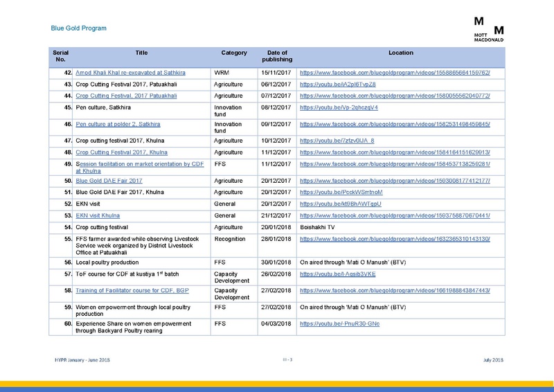Open the Facebook video URL in row 44
The width and height of the screenshot is (554, 392).
(x=395, y=96)
